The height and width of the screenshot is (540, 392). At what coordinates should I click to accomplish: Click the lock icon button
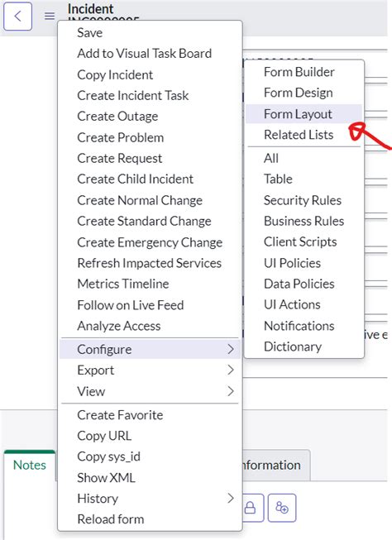pos(250,508)
